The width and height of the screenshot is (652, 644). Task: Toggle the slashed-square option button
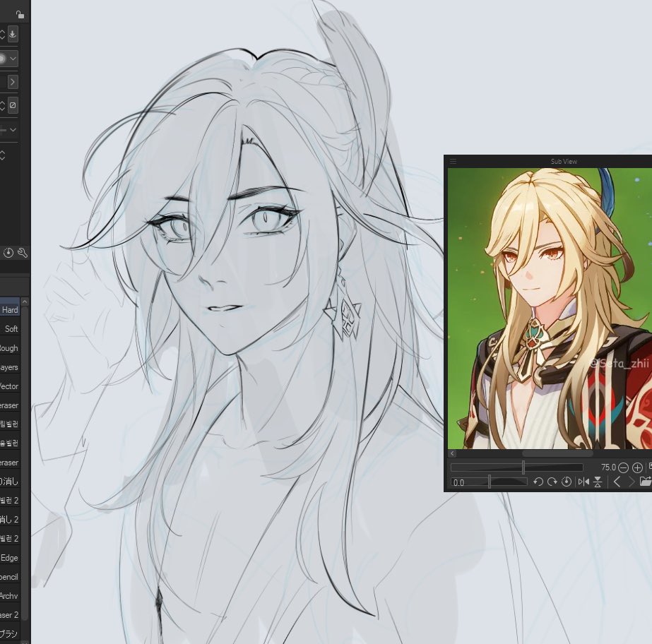[x=13, y=105]
